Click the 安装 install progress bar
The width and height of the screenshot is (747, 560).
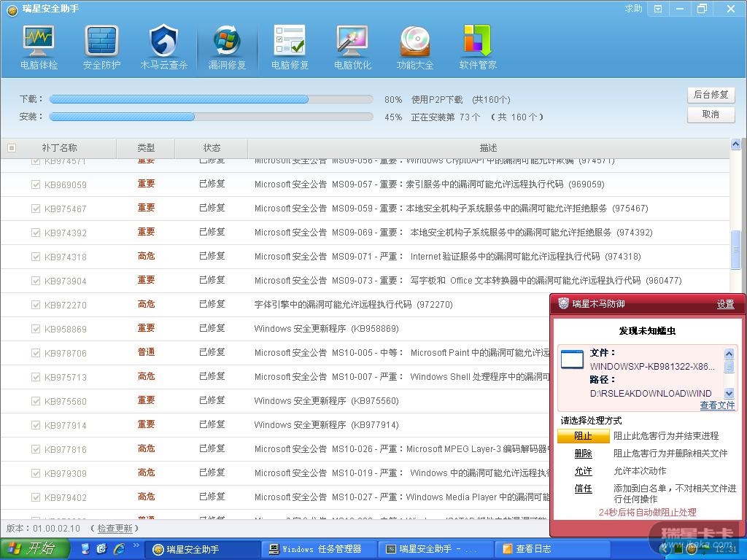click(x=211, y=117)
